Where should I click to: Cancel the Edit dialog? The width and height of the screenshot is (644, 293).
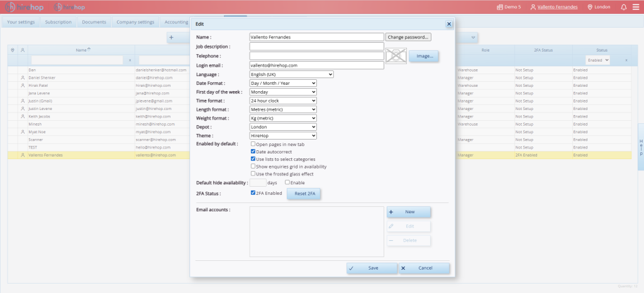[425, 268]
